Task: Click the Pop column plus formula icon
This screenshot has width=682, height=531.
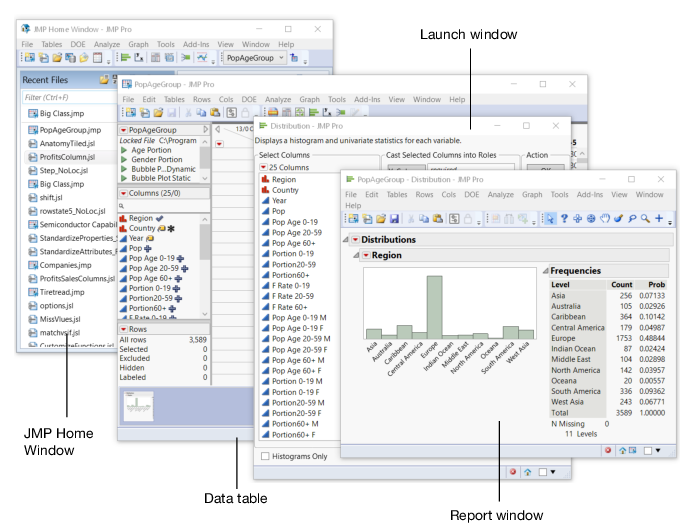Action: 148,248
